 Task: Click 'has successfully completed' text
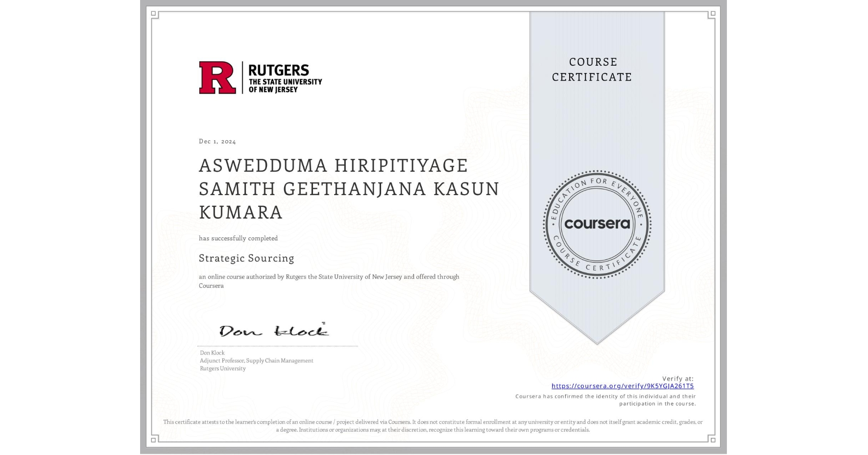(x=239, y=238)
